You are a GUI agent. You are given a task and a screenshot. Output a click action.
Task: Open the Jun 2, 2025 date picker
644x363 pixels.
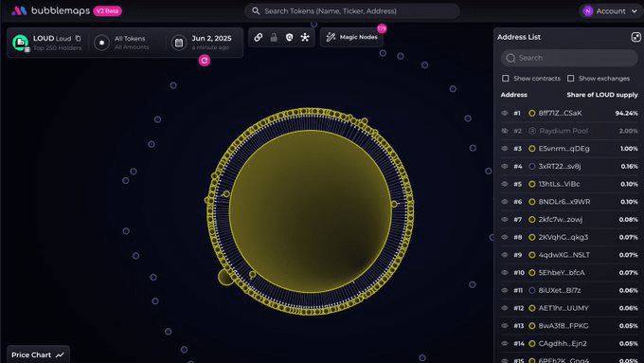(202, 43)
